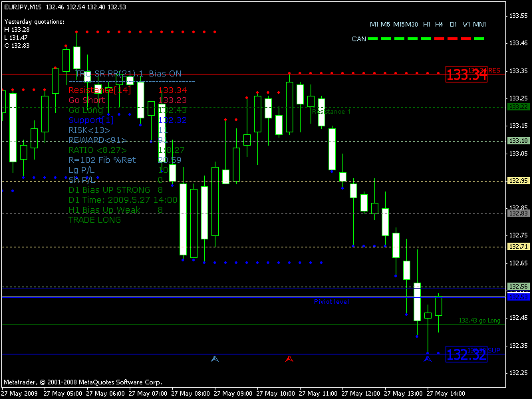Viewport: 532px width, 399px height.
Task: Click the 'D1 Bias UP STRONG' line
Action: (109, 190)
